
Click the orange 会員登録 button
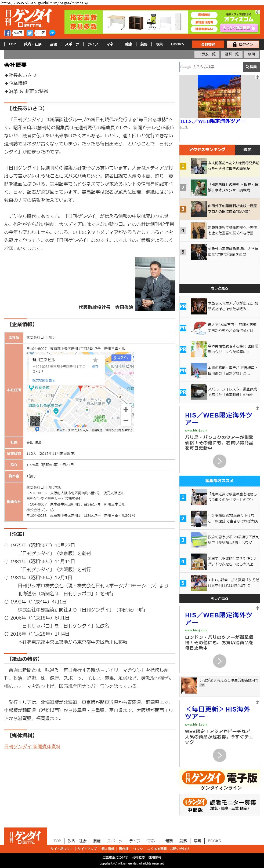click(x=208, y=44)
